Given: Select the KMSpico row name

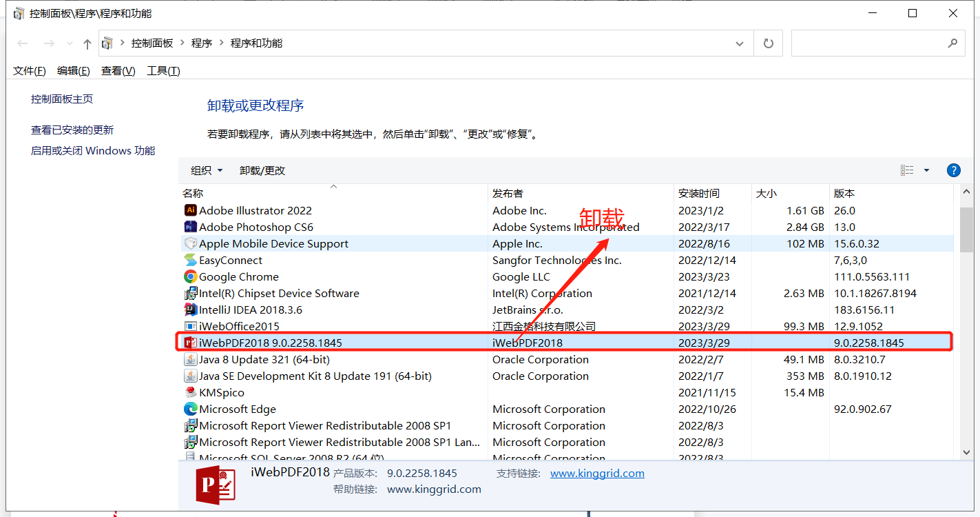Looking at the screenshot, I should [222, 392].
